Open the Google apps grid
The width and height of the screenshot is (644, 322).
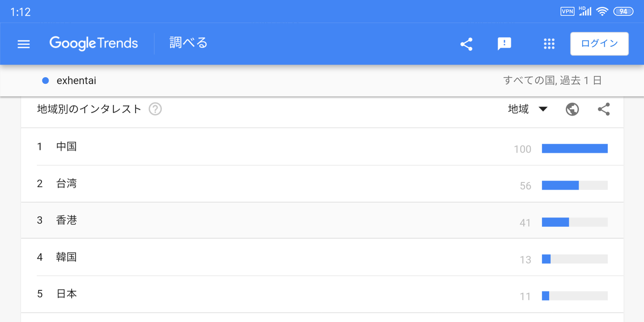click(x=549, y=44)
